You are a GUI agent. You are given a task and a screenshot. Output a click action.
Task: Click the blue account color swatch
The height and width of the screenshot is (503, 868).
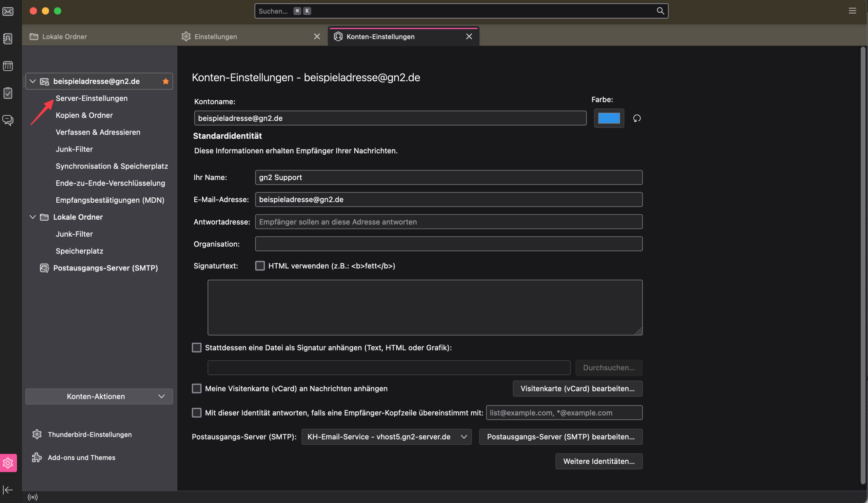[x=609, y=118]
